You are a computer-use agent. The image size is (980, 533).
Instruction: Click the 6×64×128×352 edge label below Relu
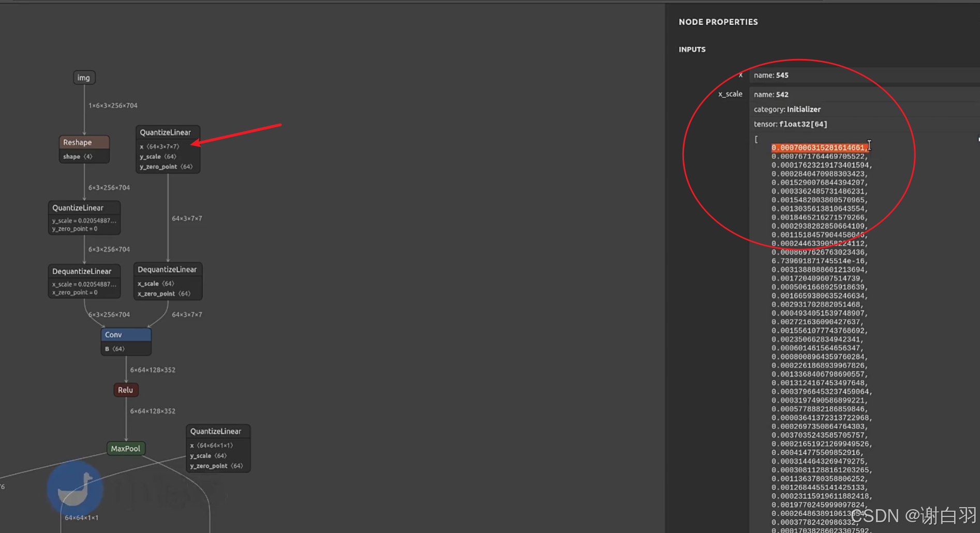(153, 411)
